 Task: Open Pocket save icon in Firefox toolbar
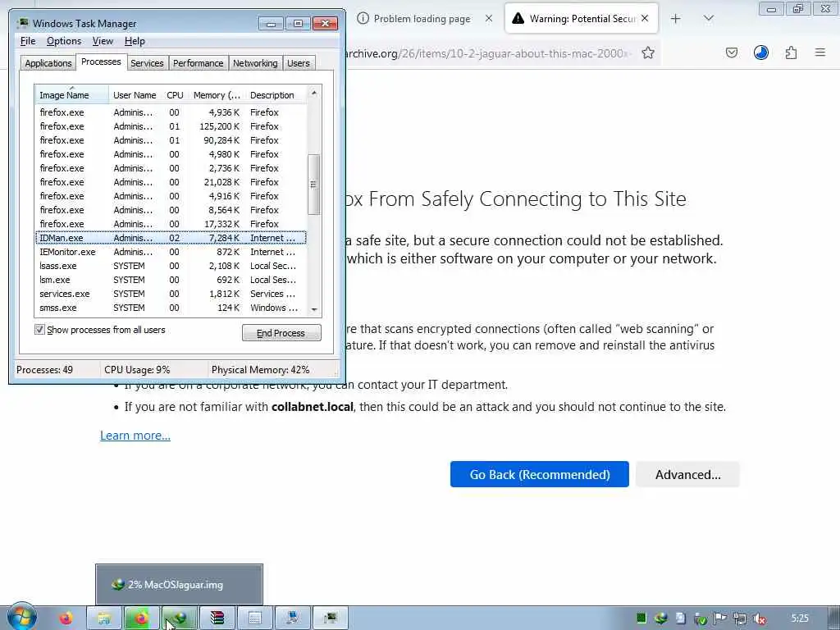pos(732,52)
